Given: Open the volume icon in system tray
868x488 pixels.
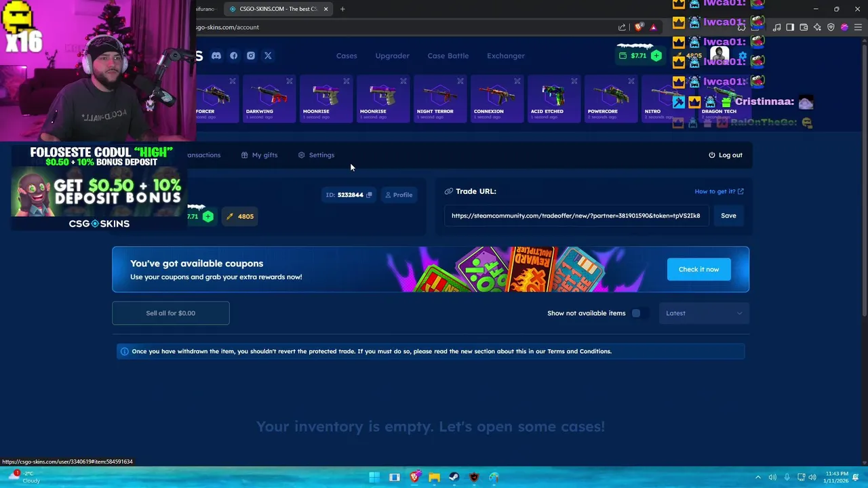Looking at the screenshot, I should (812, 477).
